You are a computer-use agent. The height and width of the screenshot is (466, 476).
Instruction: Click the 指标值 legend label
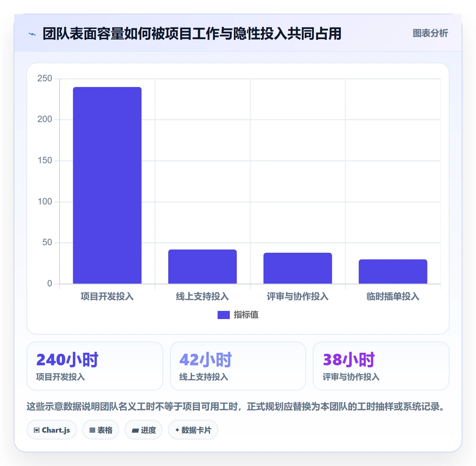click(246, 315)
